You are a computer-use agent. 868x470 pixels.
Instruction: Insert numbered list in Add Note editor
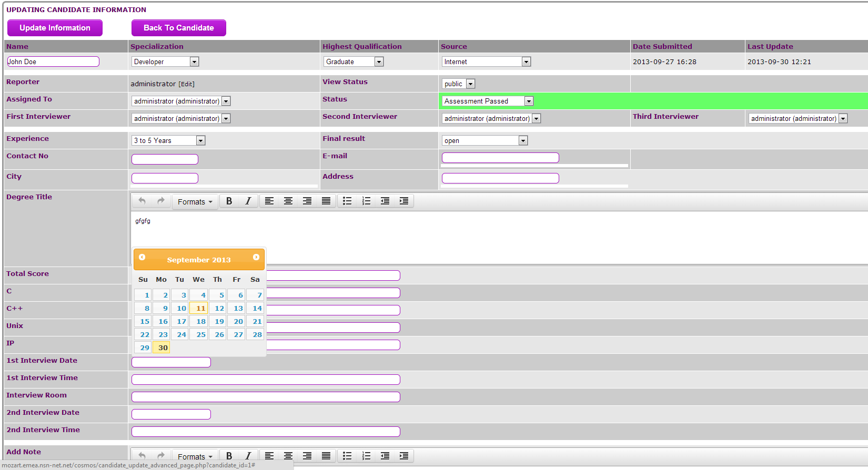pyautogui.click(x=366, y=456)
